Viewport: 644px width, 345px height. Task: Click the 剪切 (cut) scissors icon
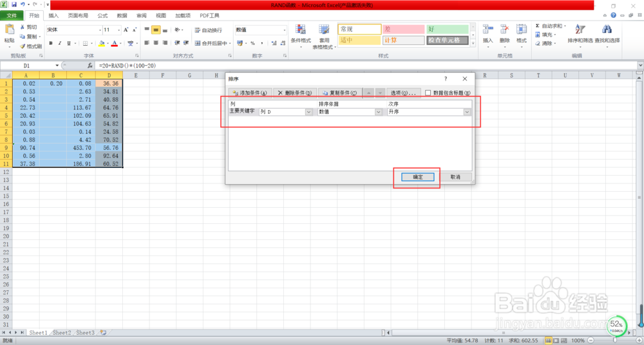(23, 27)
